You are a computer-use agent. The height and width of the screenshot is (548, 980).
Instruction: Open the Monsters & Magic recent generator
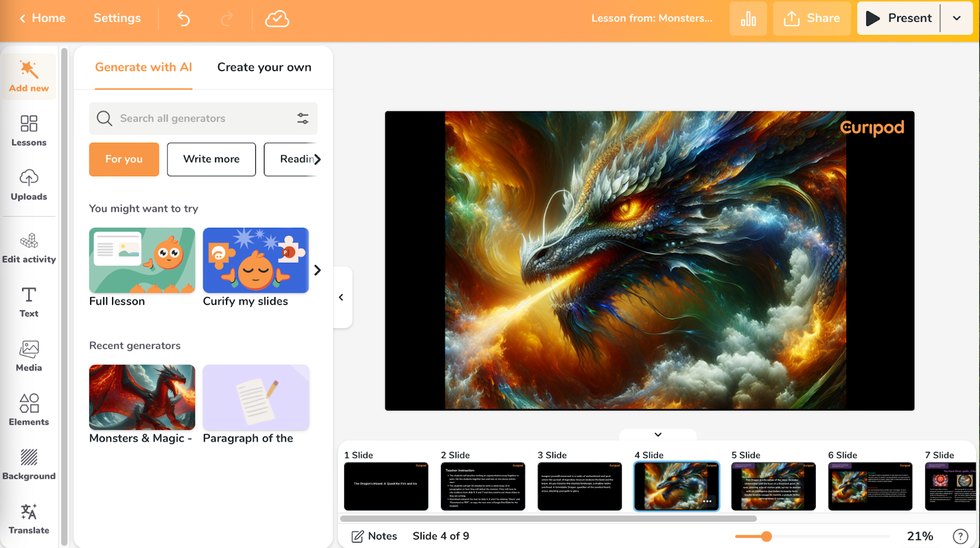coord(142,405)
